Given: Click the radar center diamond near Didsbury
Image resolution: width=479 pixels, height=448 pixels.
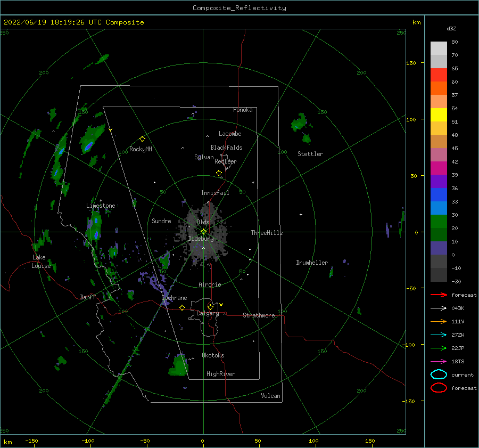Looking at the screenshot, I should coord(203,232).
